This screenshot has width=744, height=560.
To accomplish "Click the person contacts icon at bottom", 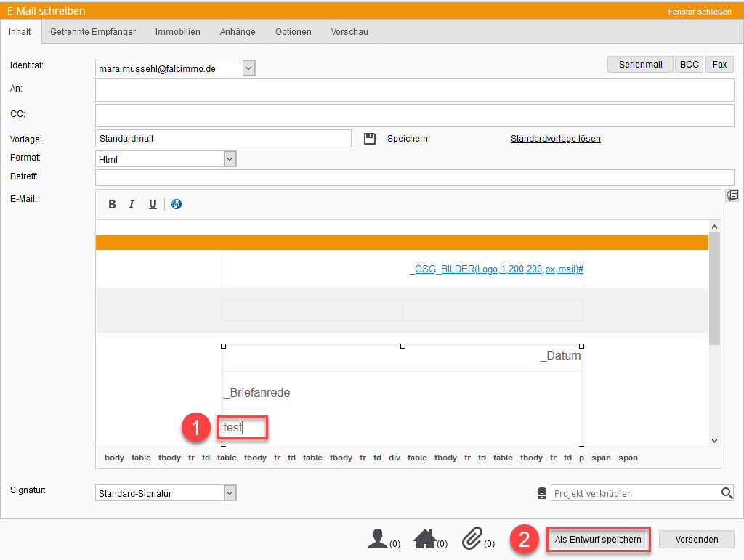I will 378,539.
